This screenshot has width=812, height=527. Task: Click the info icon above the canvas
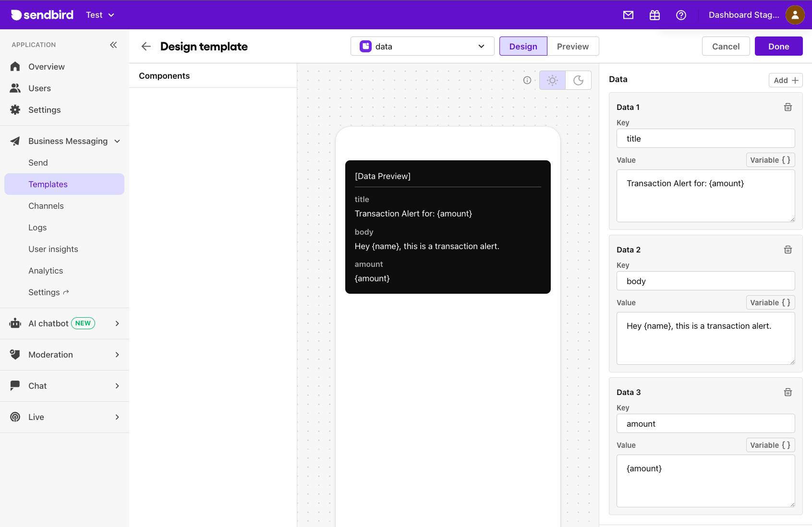pos(527,80)
